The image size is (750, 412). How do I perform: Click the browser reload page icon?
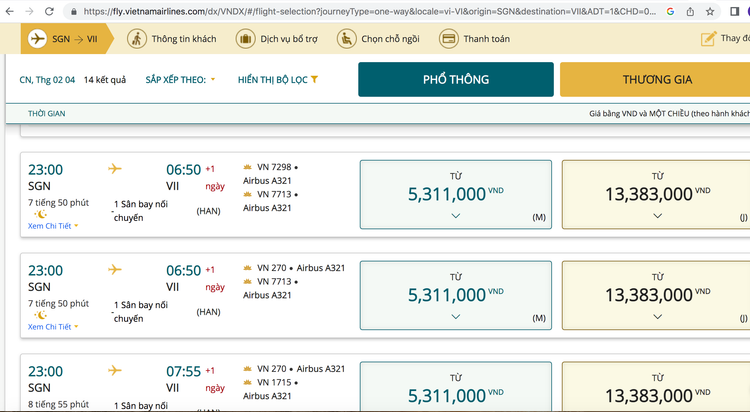pyautogui.click(x=48, y=11)
